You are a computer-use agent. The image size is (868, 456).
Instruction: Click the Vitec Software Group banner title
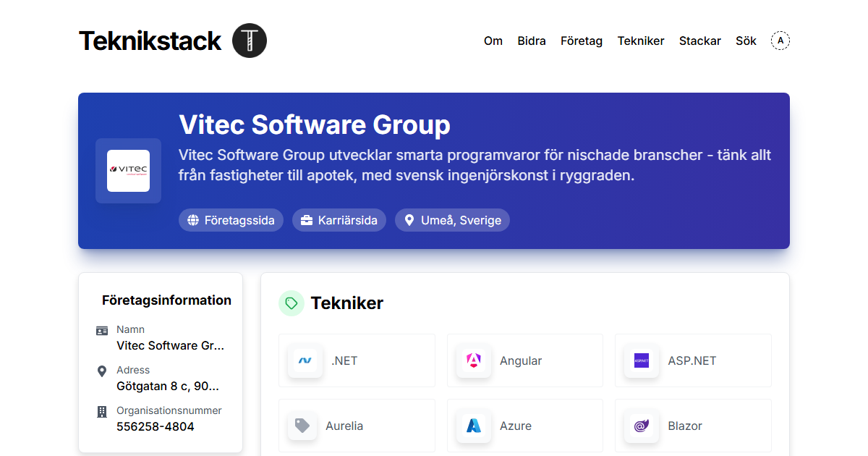(315, 125)
